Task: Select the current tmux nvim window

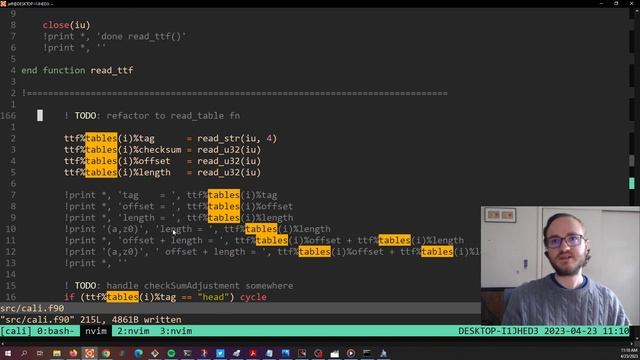Action: click(x=96, y=331)
